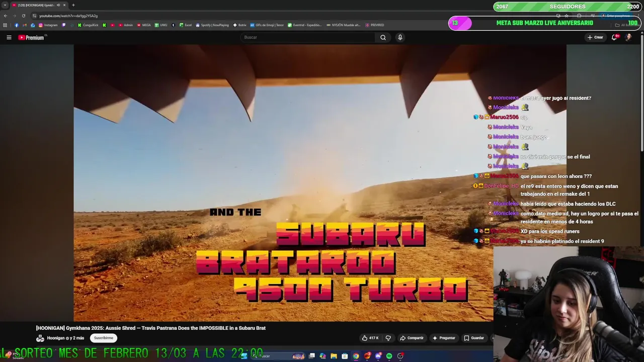644x362 pixels.
Task: Dislike the video
Action: (x=388, y=338)
